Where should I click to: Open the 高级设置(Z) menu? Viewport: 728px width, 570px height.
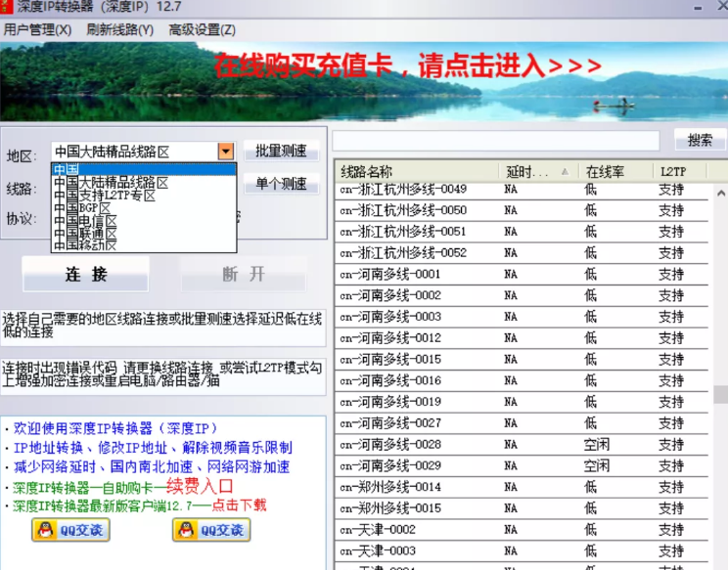click(202, 29)
